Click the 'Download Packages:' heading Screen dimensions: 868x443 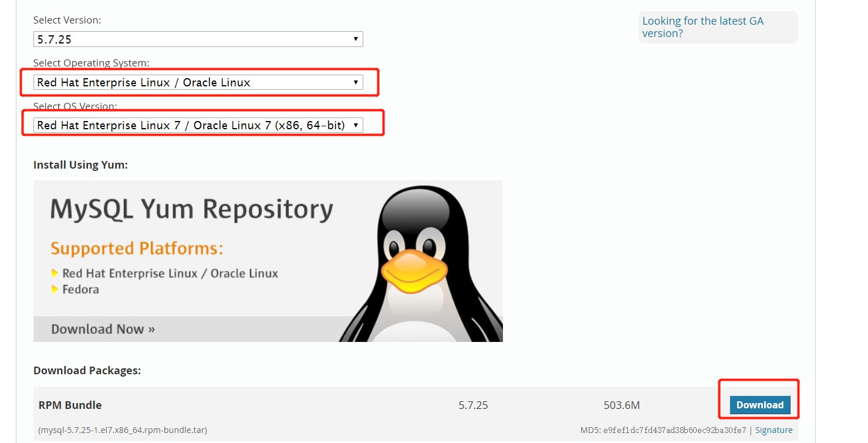(x=87, y=371)
